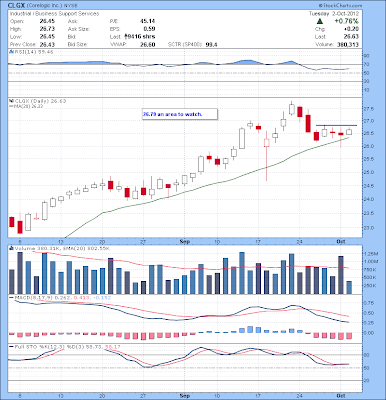
Task: Click the green arrow beside 9416 shrs
Action: click(x=126, y=36)
